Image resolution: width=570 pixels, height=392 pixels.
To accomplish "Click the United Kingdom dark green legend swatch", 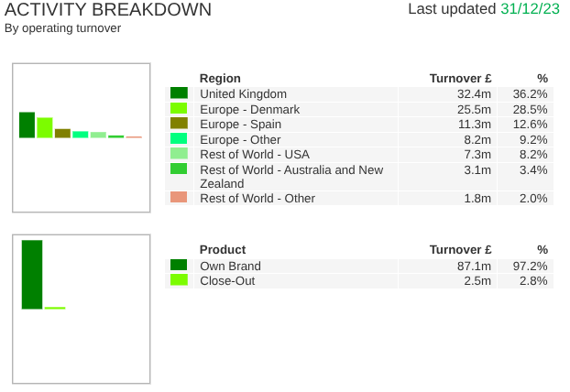I will 179,93.
